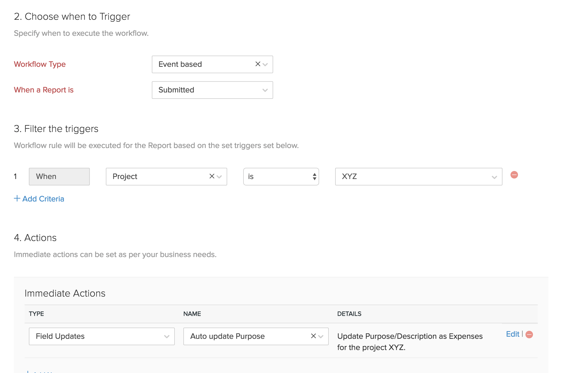This screenshot has width=588, height=373.
Task: Click the action details text for project XYZ
Action: (409, 341)
